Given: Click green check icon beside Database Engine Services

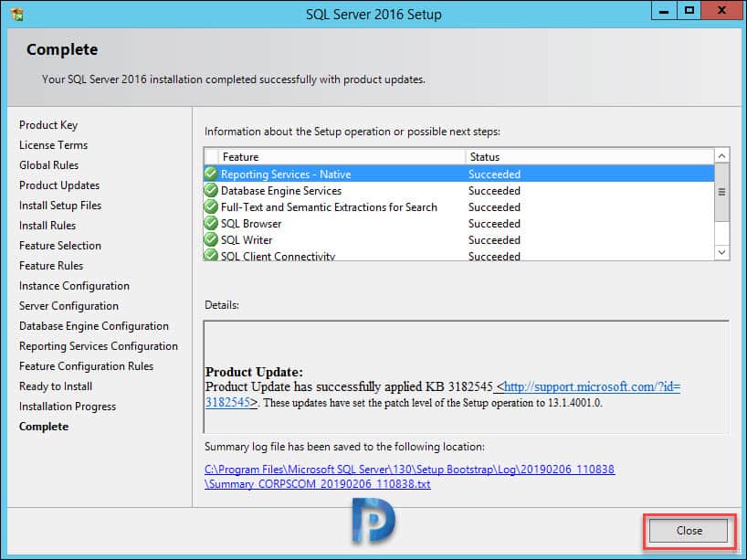Looking at the screenshot, I should pos(211,190).
